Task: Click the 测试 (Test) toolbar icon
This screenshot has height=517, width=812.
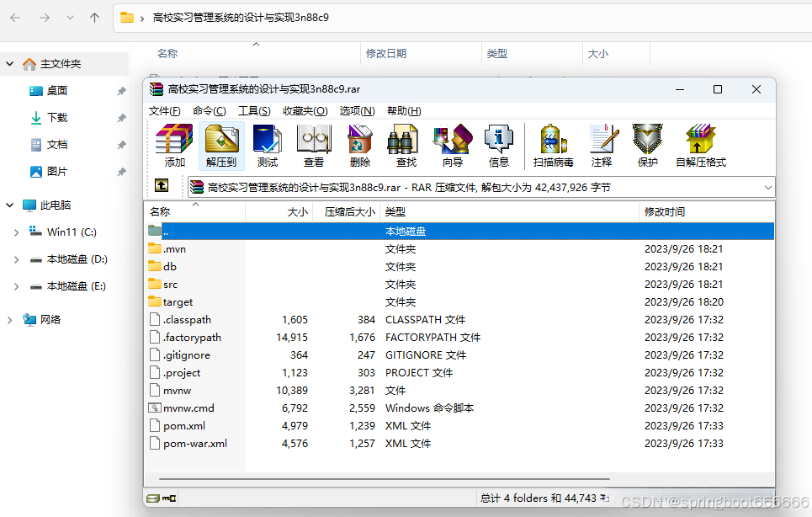Action: [x=268, y=146]
